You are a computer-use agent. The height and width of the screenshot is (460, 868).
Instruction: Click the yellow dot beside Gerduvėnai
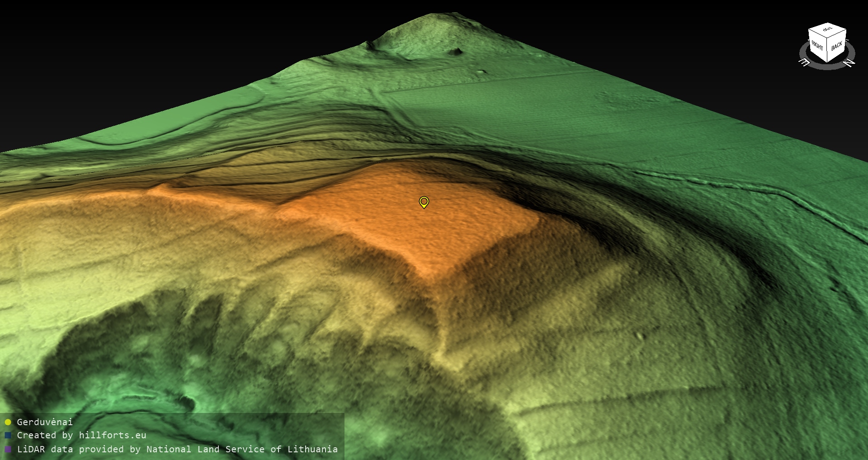tap(8, 422)
